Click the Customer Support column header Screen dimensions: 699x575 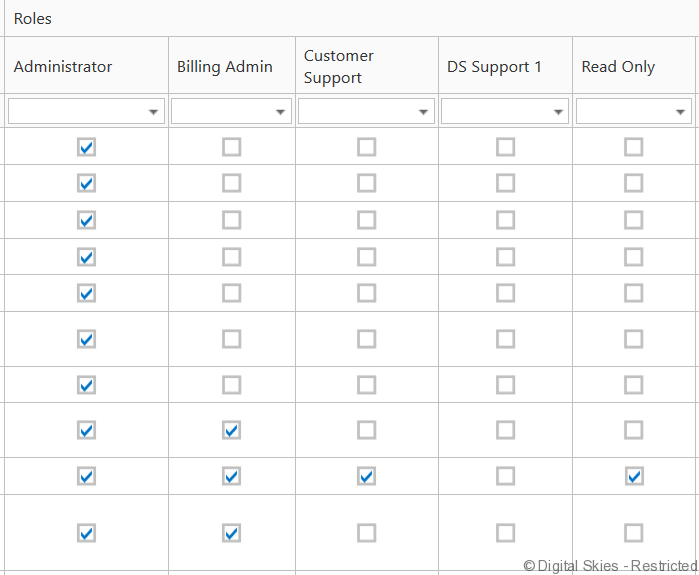[339, 67]
